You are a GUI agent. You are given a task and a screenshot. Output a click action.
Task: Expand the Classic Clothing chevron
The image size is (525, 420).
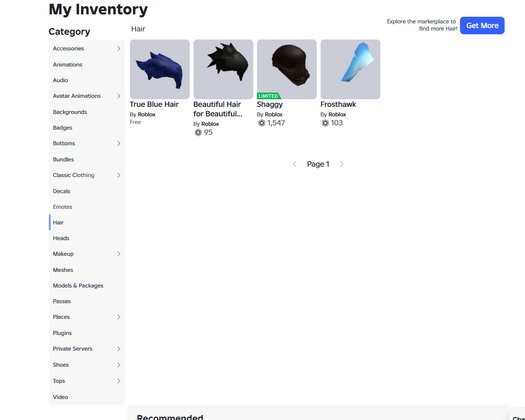[119, 175]
